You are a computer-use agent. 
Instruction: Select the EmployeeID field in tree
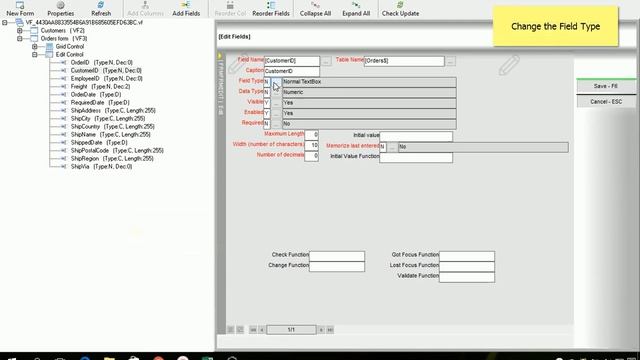tap(107, 78)
